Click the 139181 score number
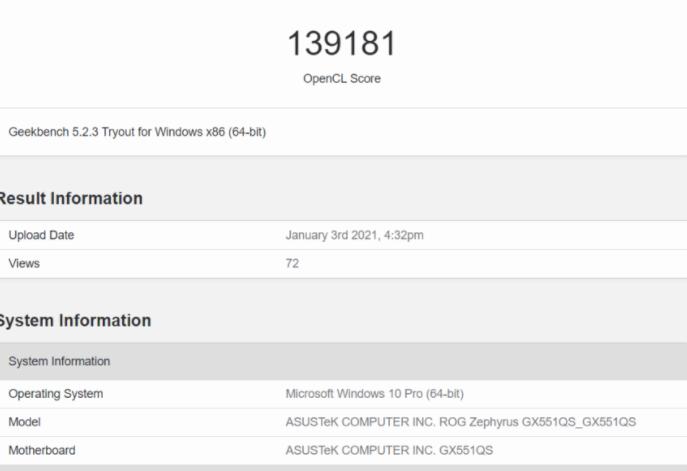 click(x=343, y=43)
